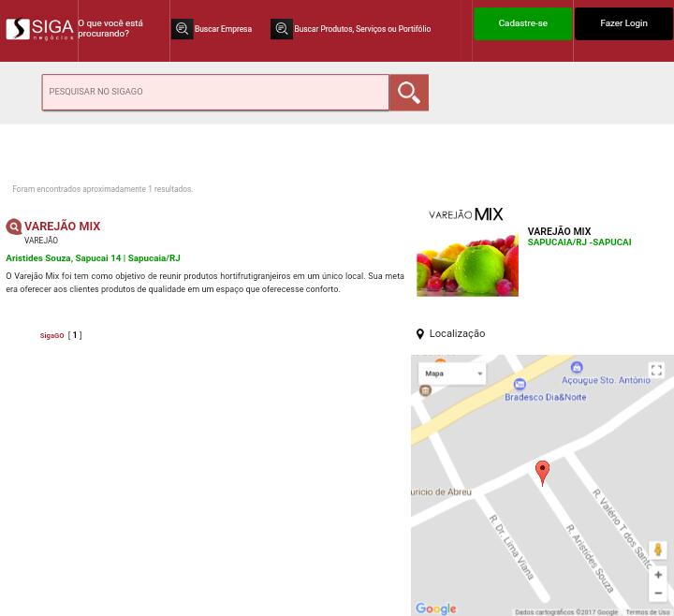Click the R. Dr. Lima Viana street label
The height and width of the screenshot is (616, 674).
(512, 547)
